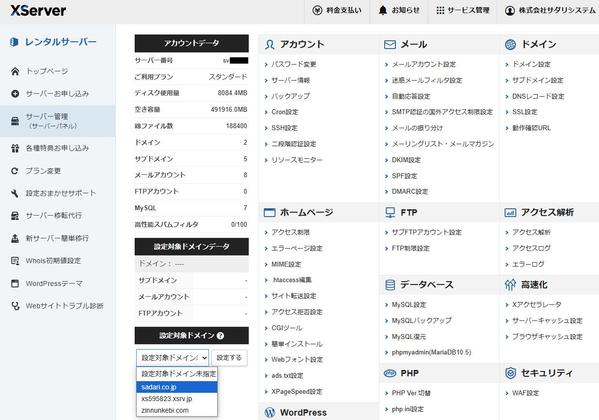
Task: Open the サービス管理 grid icon
Action: click(440, 10)
